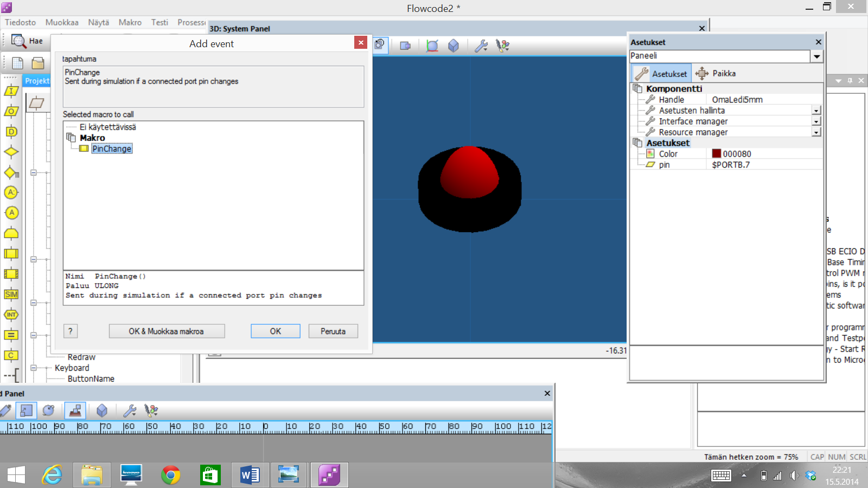Select the Component macro icon
The image size is (868, 488).
click(11, 274)
